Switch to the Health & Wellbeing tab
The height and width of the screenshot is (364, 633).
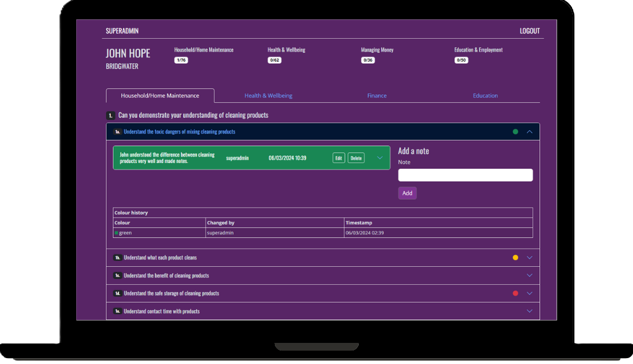(x=268, y=96)
